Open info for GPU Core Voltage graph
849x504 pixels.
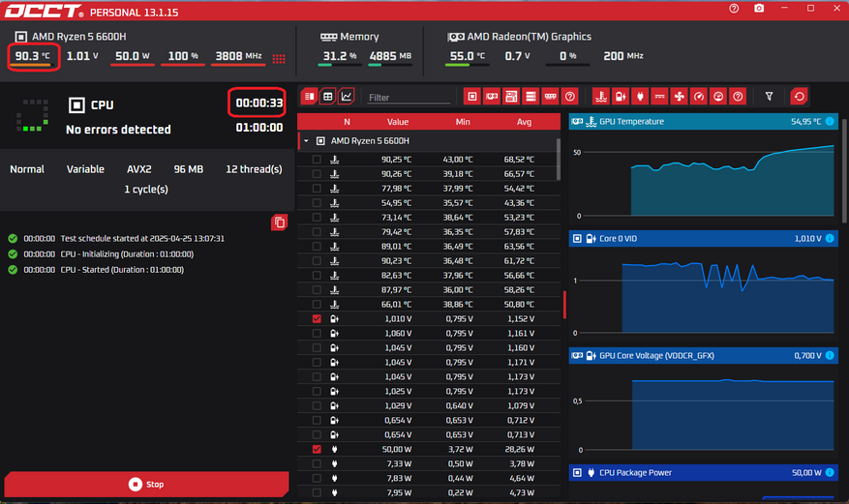[x=830, y=355]
